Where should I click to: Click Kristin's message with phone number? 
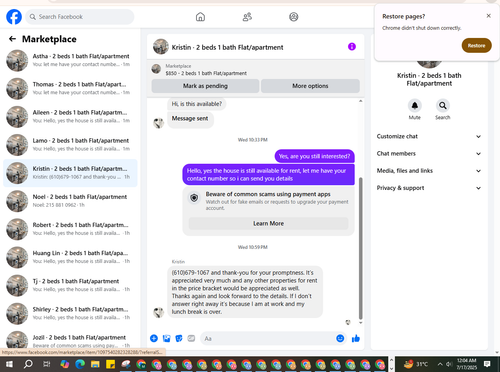pos(245,292)
